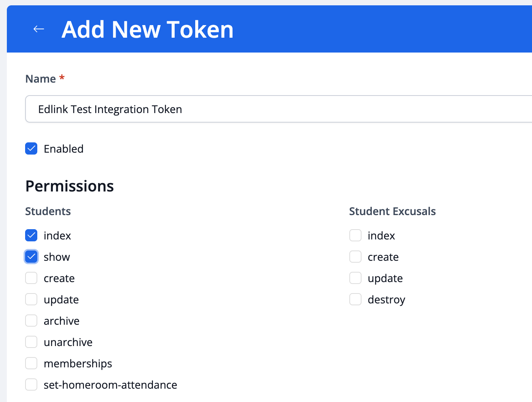Screen dimensions: 532x402
Task: Check Student Excusals index checkbox
Action: click(355, 235)
